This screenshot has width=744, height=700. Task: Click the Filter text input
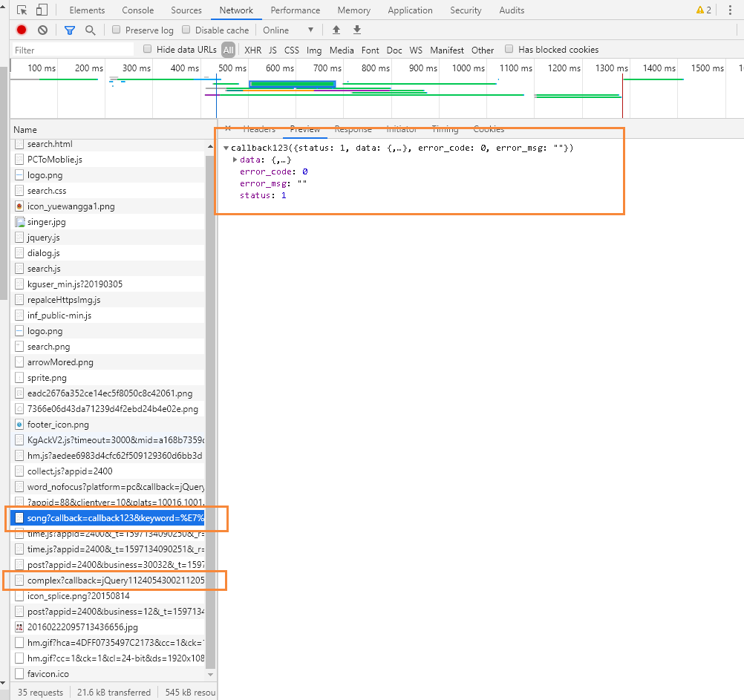[x=72, y=50]
